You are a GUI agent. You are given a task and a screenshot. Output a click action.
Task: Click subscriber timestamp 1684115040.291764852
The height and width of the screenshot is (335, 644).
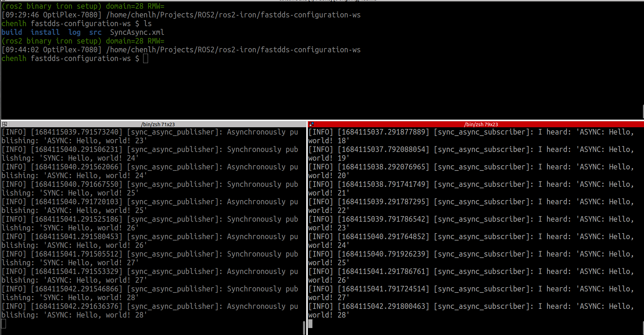[x=383, y=237]
